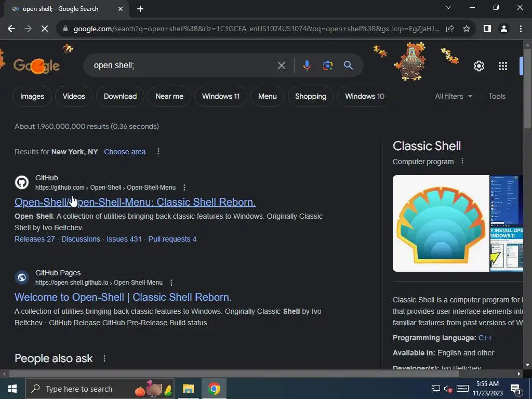Click into the 'open shell;' search field

pos(183,65)
